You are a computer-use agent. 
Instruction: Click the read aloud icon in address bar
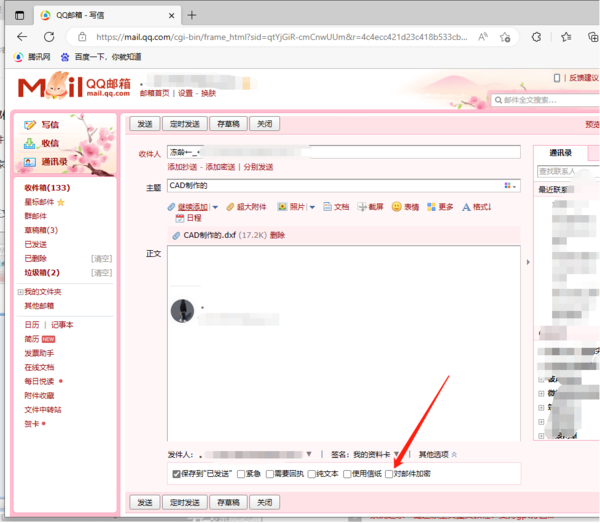(x=483, y=37)
